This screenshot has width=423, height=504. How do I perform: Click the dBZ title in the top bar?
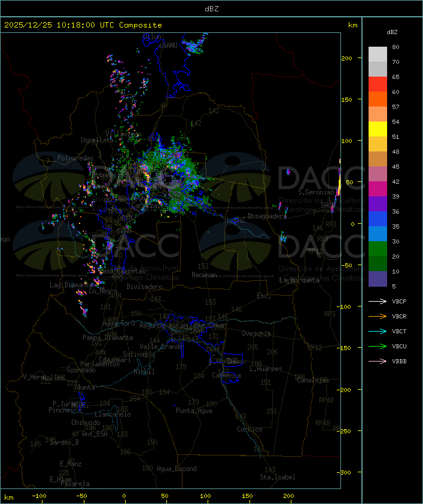212,8
